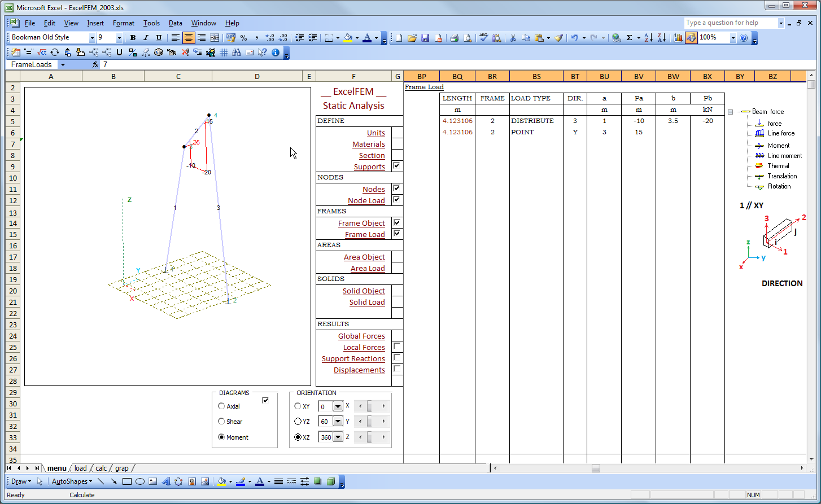Click the blue info icon in custom toolbar
This screenshot has height=504, width=821.
point(276,52)
